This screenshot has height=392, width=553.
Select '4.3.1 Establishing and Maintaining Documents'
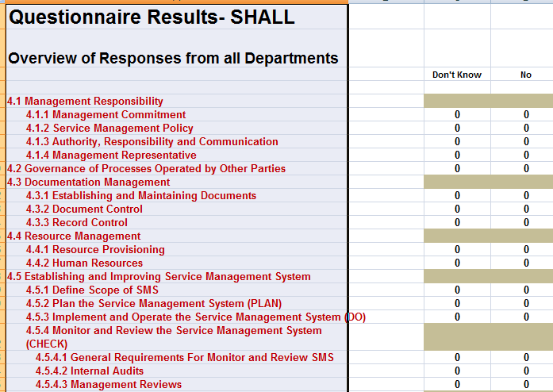click(x=141, y=195)
